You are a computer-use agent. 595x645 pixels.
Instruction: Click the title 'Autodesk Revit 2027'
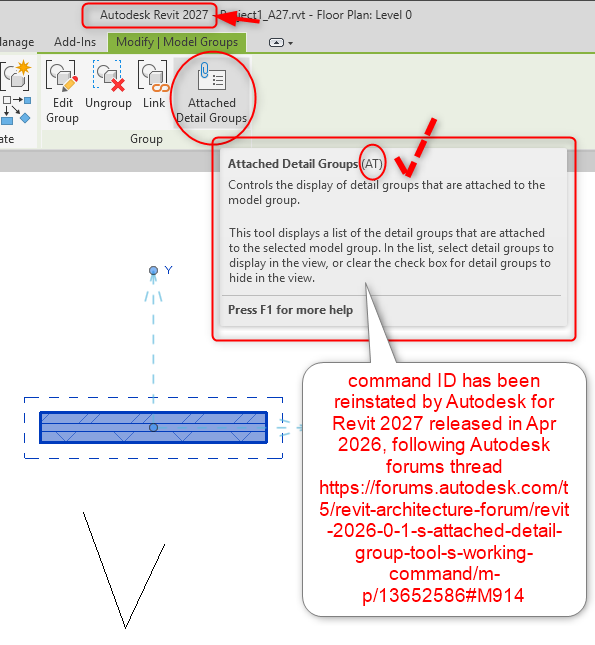[x=154, y=15]
